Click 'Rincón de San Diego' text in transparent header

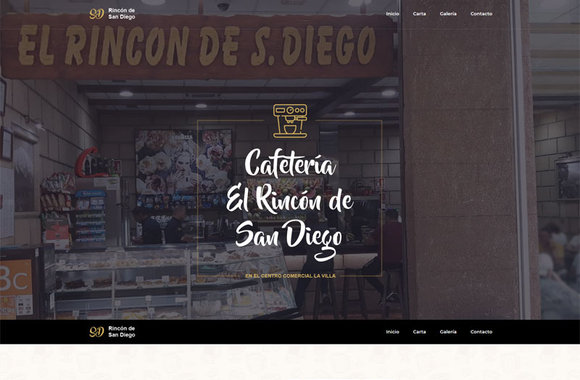pyautogui.click(x=122, y=14)
